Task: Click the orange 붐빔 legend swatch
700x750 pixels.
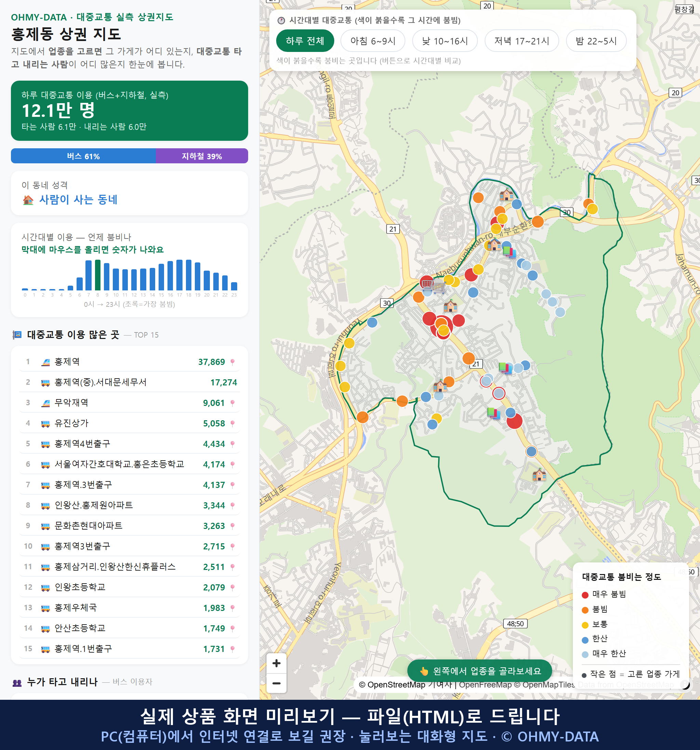Action: pos(585,610)
